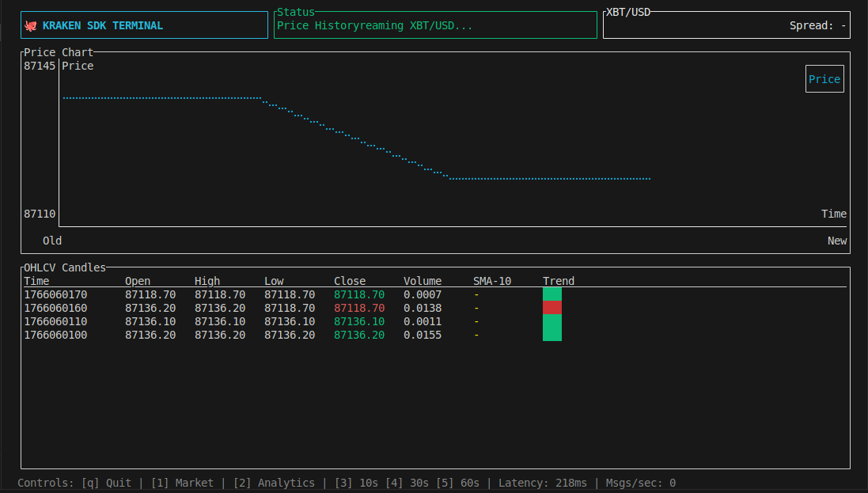Click the Close column header
Viewport: 868px width, 493px height.
tap(349, 281)
